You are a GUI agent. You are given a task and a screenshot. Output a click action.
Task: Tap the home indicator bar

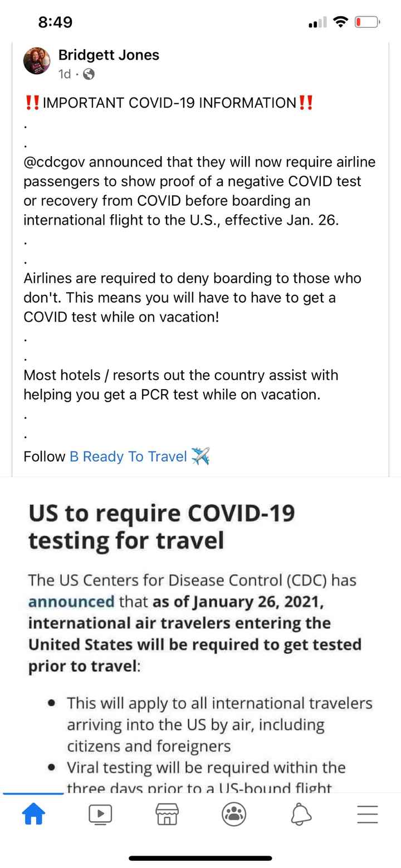point(200,858)
